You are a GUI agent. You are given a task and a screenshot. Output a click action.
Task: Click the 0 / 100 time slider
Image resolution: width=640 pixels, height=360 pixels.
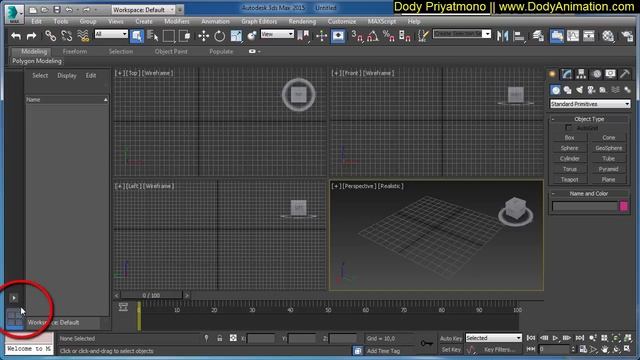[151, 295]
